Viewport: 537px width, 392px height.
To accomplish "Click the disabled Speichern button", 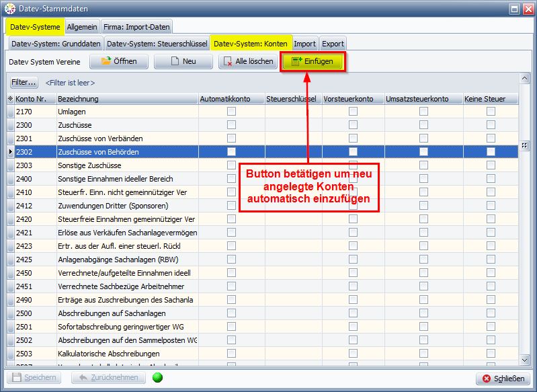I will point(34,378).
